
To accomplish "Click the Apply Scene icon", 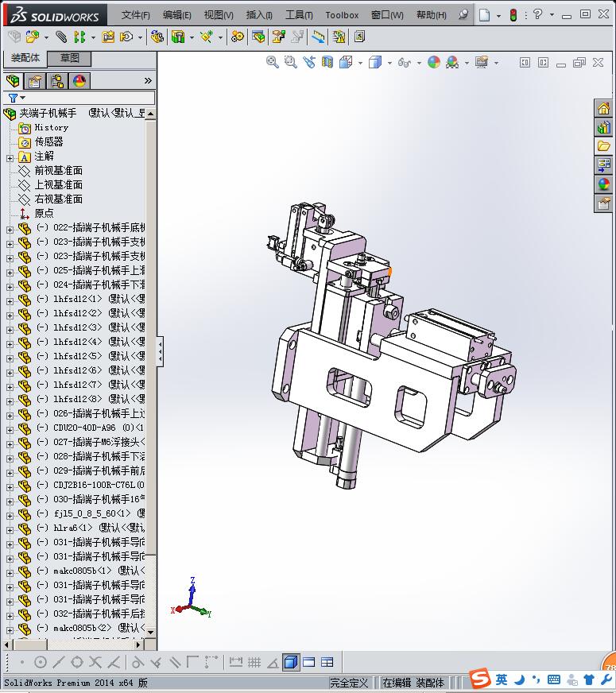I will [452, 62].
